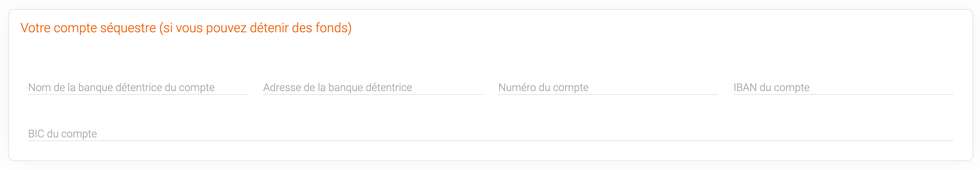Viewport: 980px width, 170px height.
Task: Click the underline below 'Numéro du compte'
Action: (607, 94)
